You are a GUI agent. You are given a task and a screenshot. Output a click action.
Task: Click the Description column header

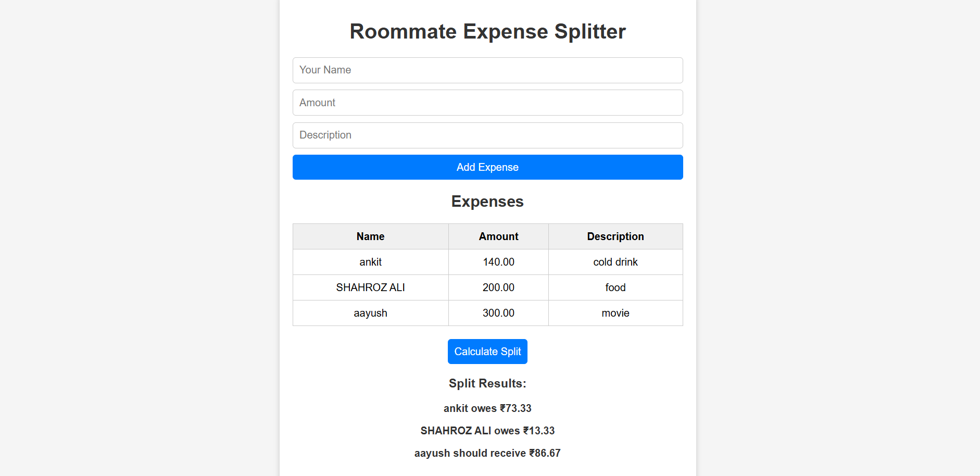615,236
